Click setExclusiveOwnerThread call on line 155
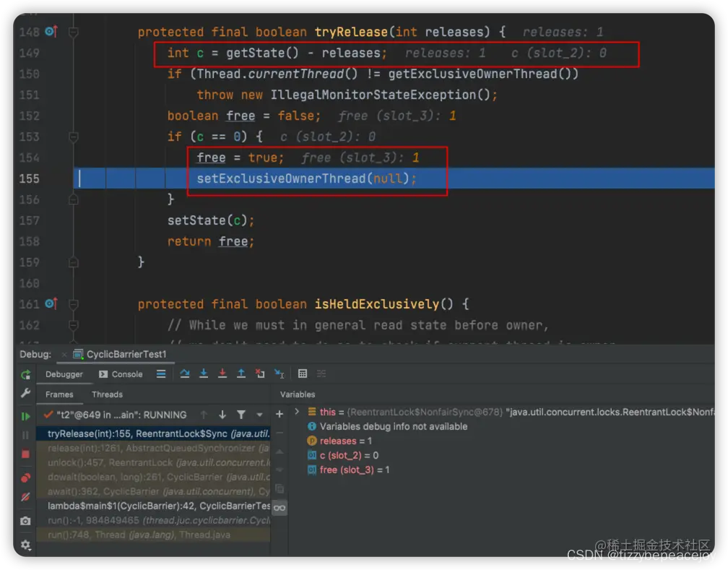The height and width of the screenshot is (570, 728). tap(306, 178)
